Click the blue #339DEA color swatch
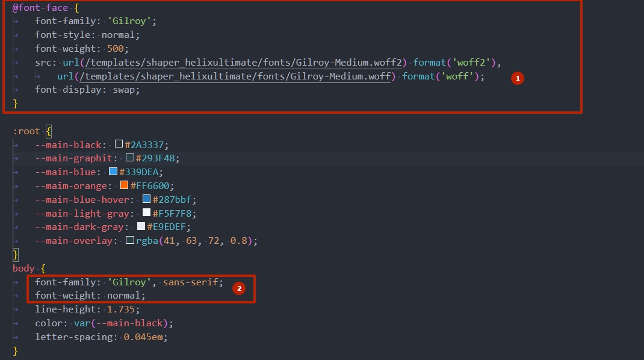This screenshot has height=360, width=644. (113, 172)
